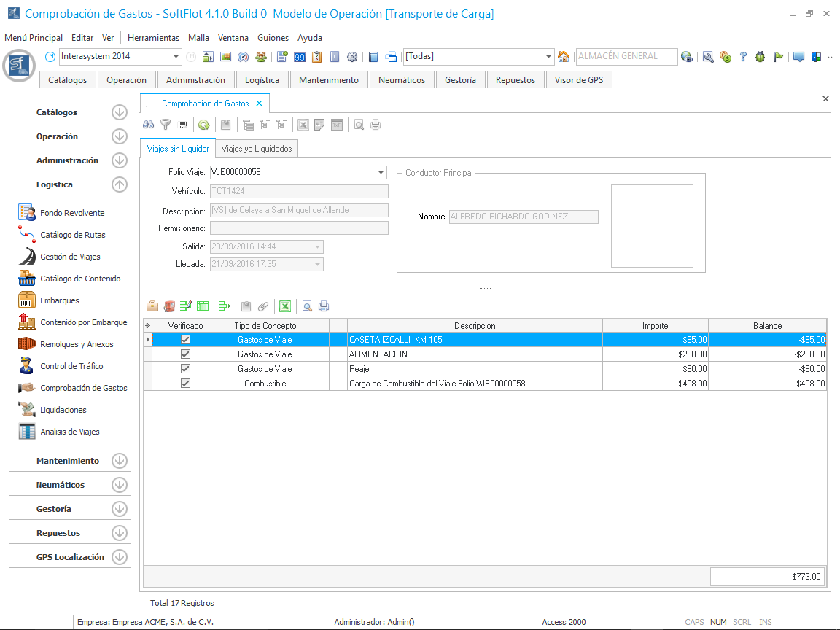Click the Importe column header
The width and height of the screenshot is (840, 630).
click(x=655, y=326)
